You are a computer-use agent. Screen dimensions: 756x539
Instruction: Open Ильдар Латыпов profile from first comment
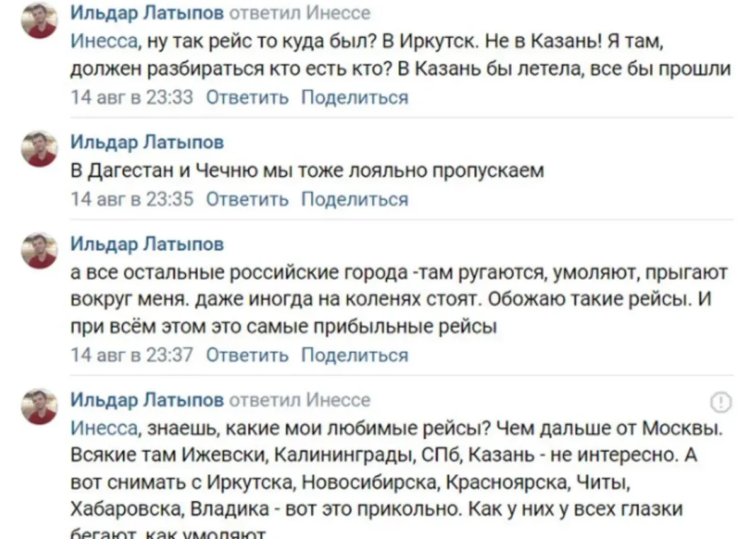pos(147,13)
